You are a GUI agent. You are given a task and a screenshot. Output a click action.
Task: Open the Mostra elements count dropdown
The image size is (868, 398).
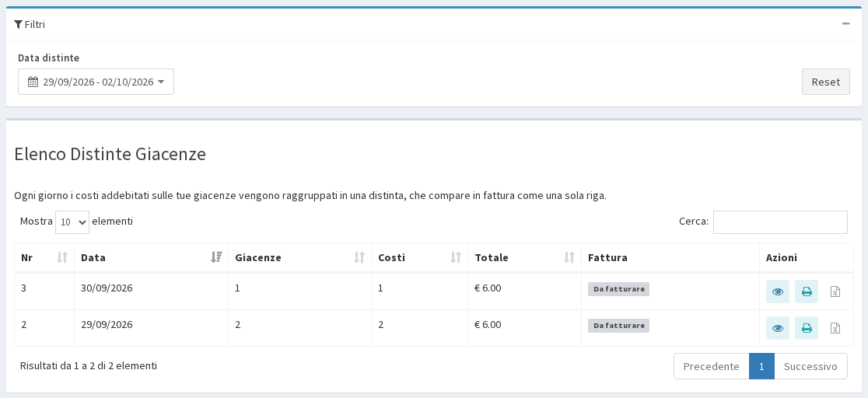(72, 222)
